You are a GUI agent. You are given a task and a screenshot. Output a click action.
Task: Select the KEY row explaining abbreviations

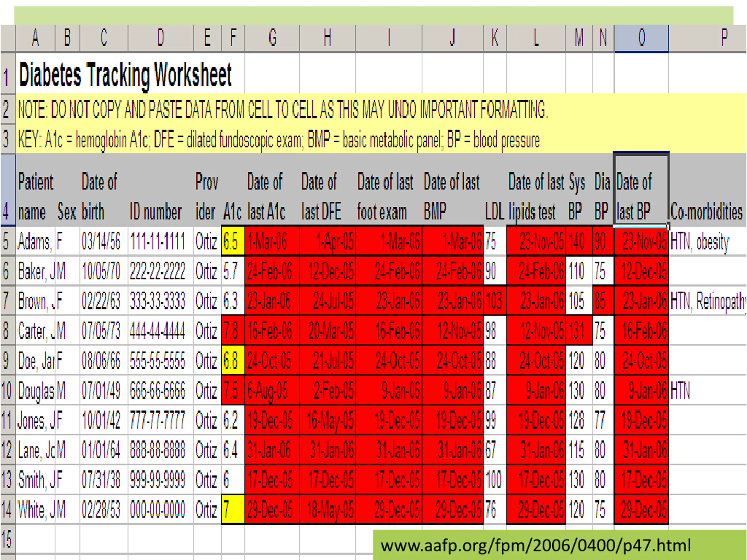point(381,139)
